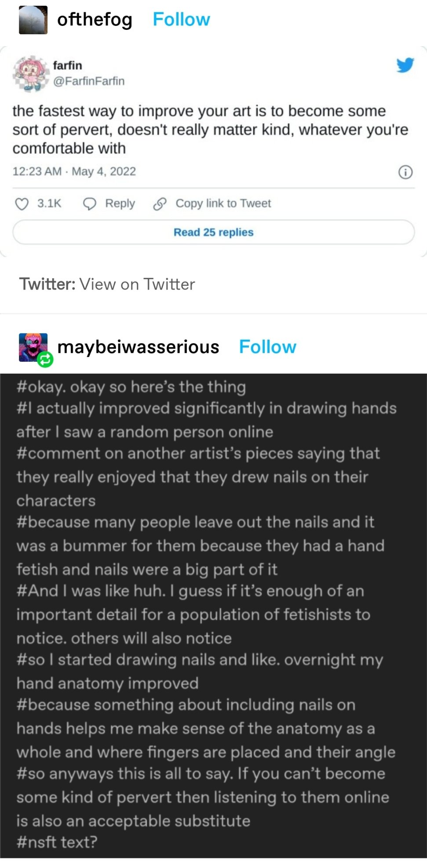Click the farfin display name
The height and width of the screenshot is (868, 427).
click(x=67, y=65)
